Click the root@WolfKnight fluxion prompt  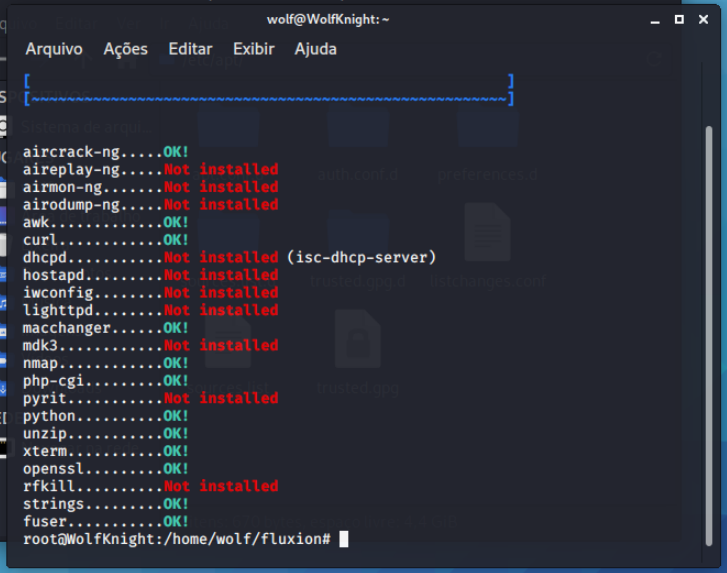pos(177,540)
